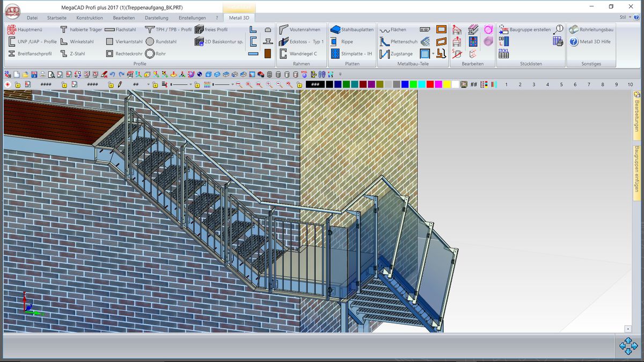
Task: Toggle the lock next to pencil icon
Action: tap(111, 85)
